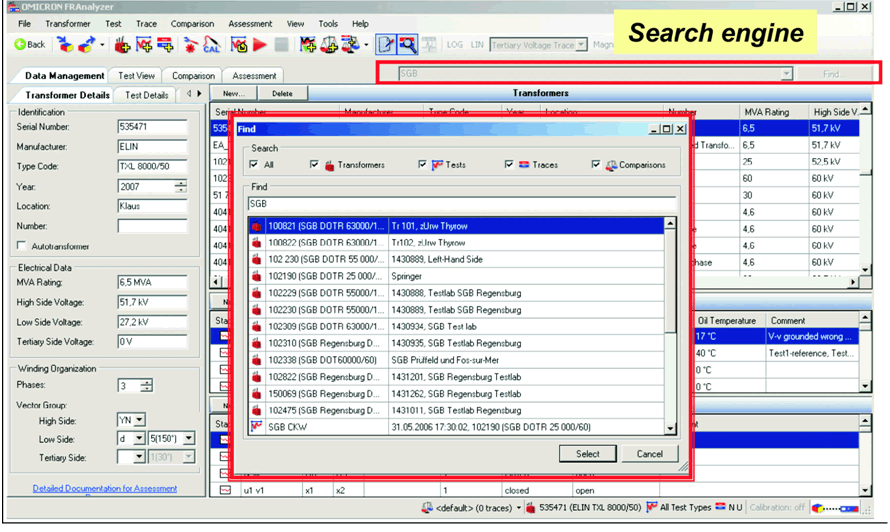Click All Test Types icon in status bar
This screenshot has height=532, width=890.
652,507
